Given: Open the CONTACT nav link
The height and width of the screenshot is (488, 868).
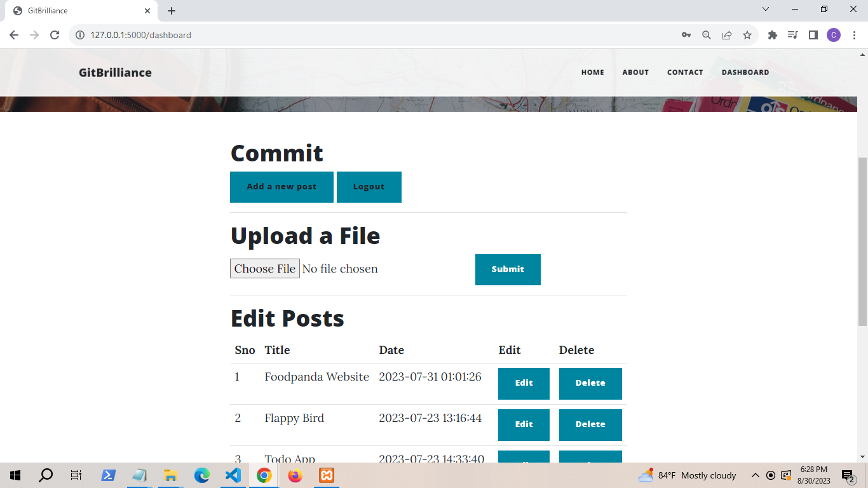Looking at the screenshot, I should (685, 72).
